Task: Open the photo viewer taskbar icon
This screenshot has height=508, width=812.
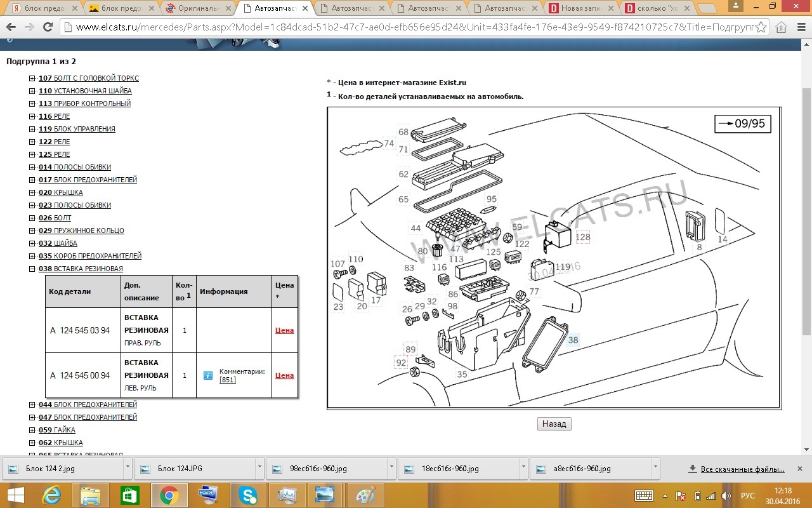Action: click(326, 495)
